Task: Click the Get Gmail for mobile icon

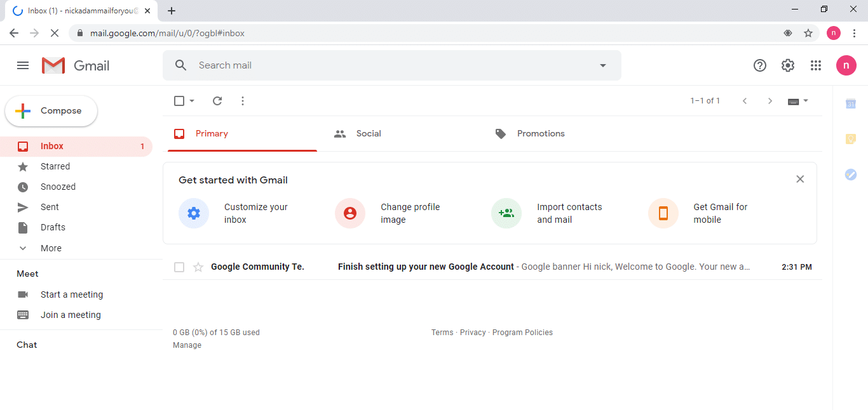Action: point(663,213)
